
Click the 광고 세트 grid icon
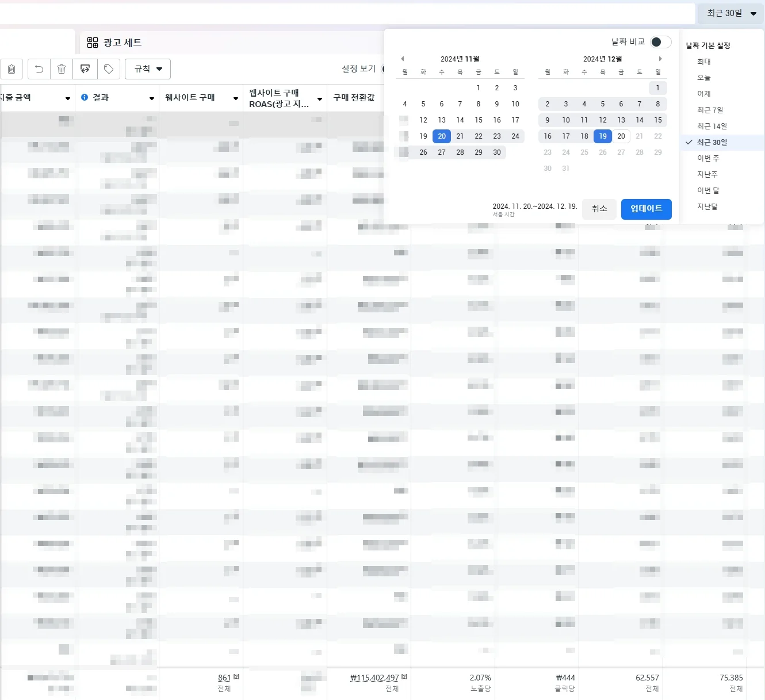(x=93, y=43)
